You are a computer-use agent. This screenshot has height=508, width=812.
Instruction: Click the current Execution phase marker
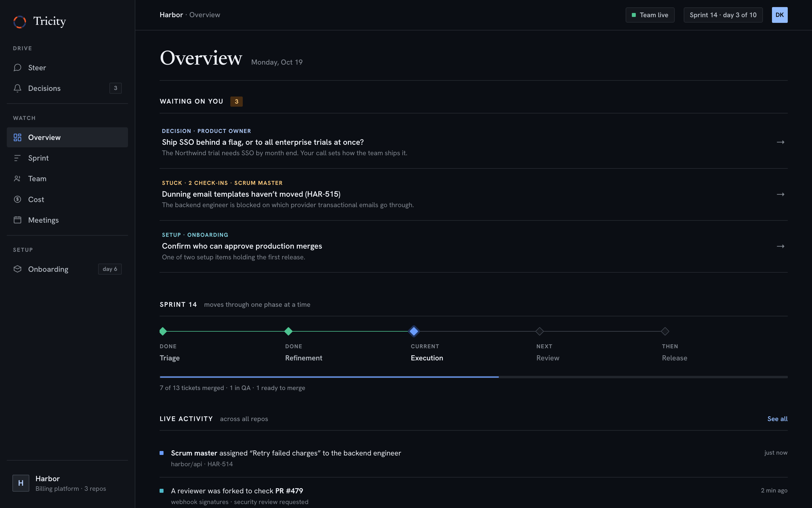(414, 331)
